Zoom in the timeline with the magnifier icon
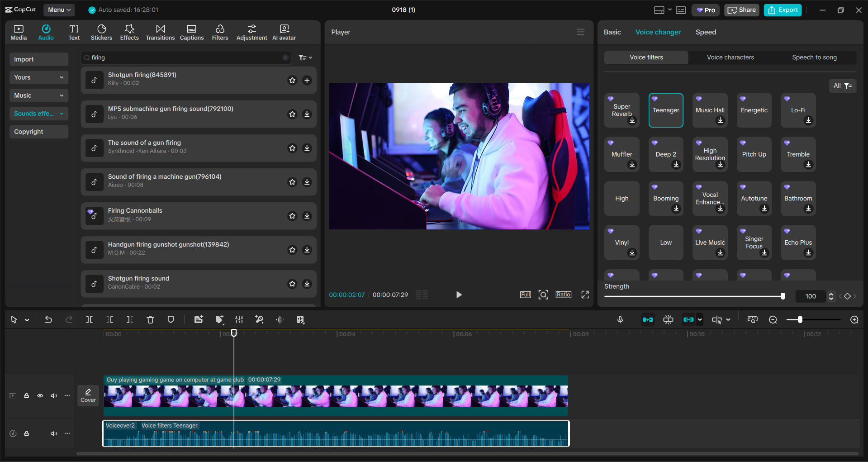 click(854, 319)
